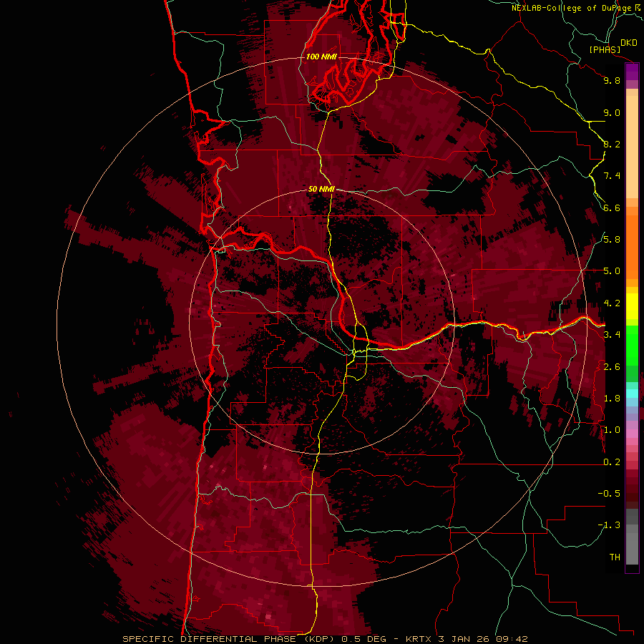
Task: Click the orange segment of the color bar
Action: click(x=632, y=247)
